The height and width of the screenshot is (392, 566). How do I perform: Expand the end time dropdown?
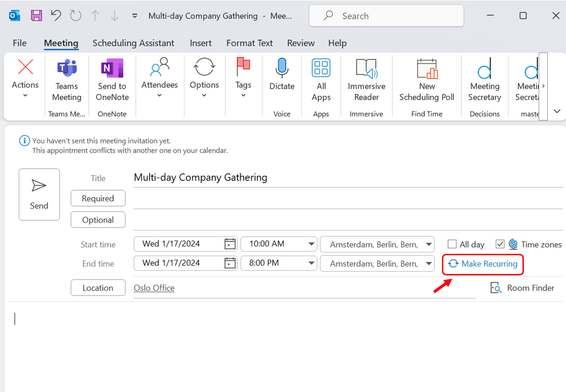pos(311,263)
